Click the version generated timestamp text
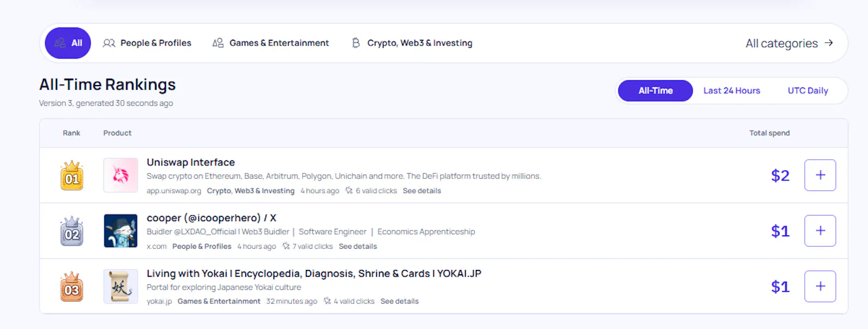 tap(106, 103)
